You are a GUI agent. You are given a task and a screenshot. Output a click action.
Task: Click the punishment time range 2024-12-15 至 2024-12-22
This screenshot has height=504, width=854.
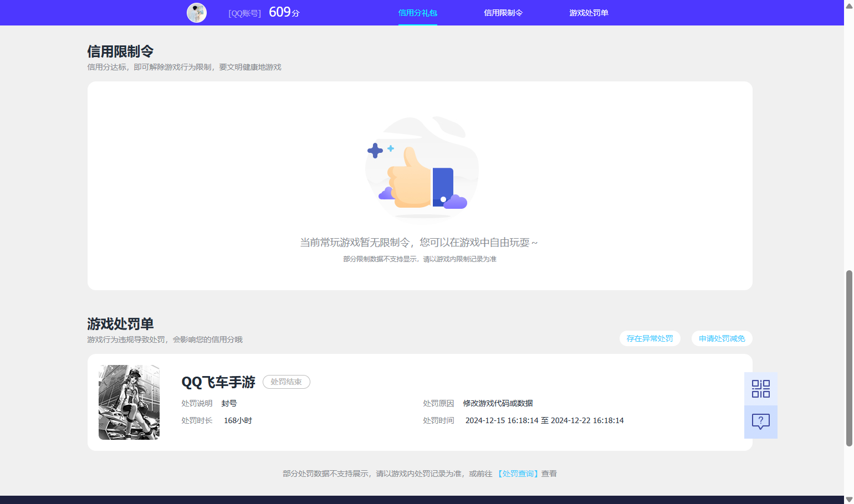[x=544, y=420]
